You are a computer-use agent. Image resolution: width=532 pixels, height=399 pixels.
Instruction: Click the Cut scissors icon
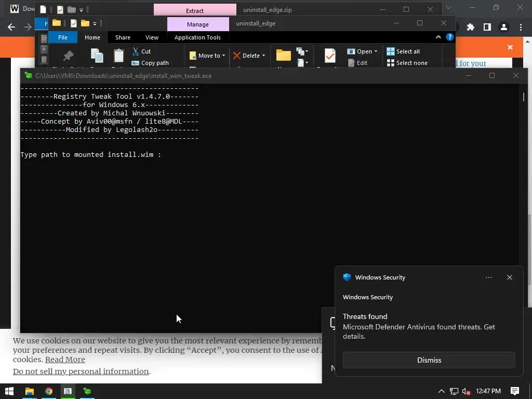[136, 51]
